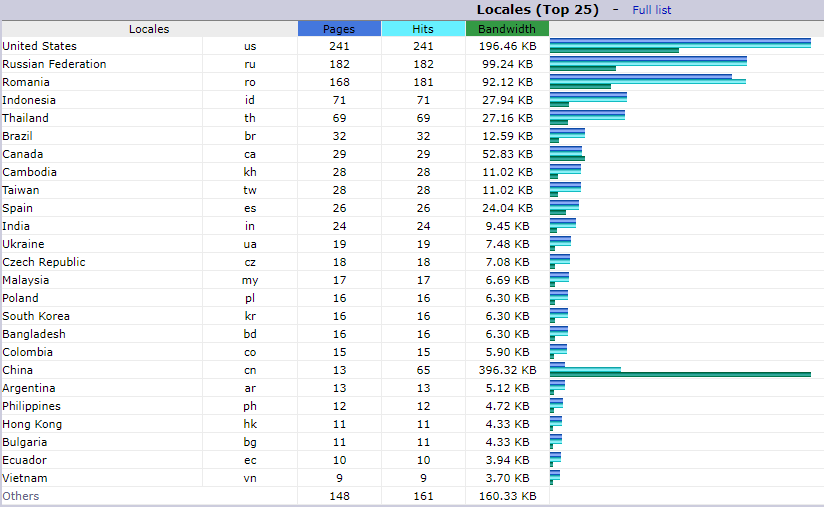This screenshot has width=824, height=508.
Task: Click the 'hk' code for Hong Kong
Action: click(250, 424)
